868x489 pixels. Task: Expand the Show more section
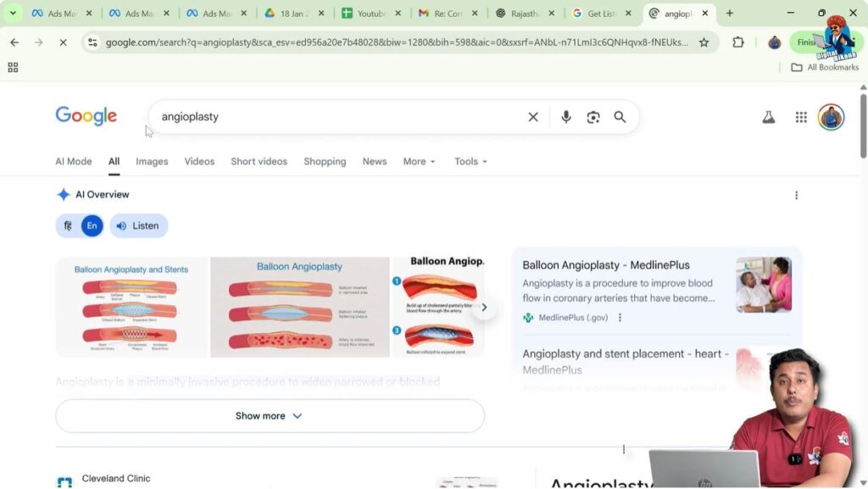pos(269,415)
